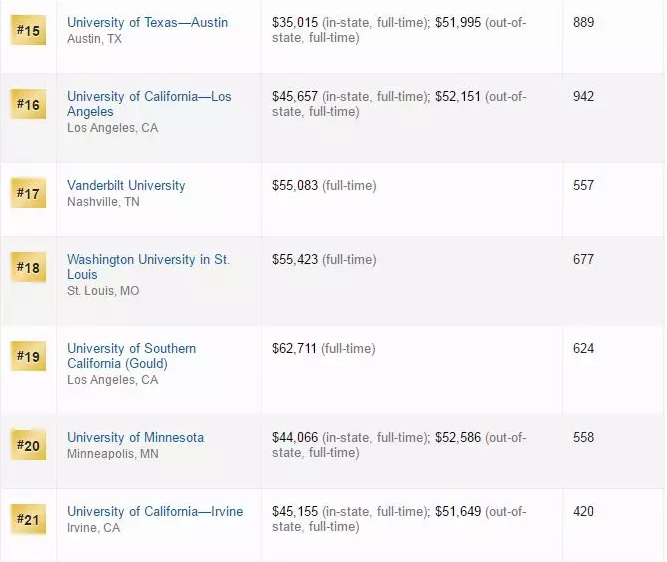Image resolution: width=667 pixels, height=562 pixels.
Task: Click enrollment number 420 for UC Irvine
Action: pyautogui.click(x=583, y=511)
